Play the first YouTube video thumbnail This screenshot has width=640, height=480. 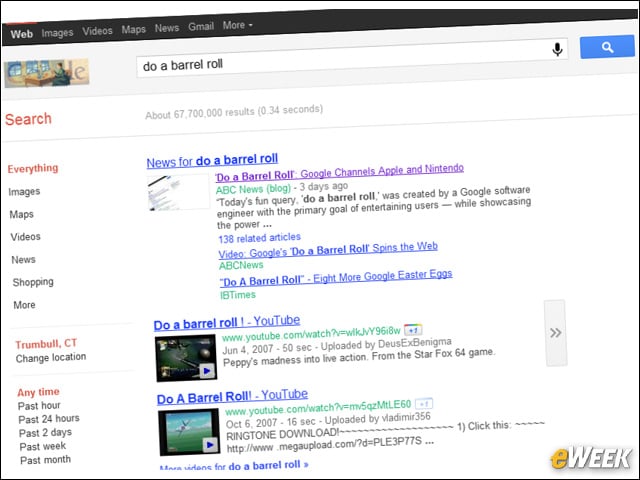185,357
